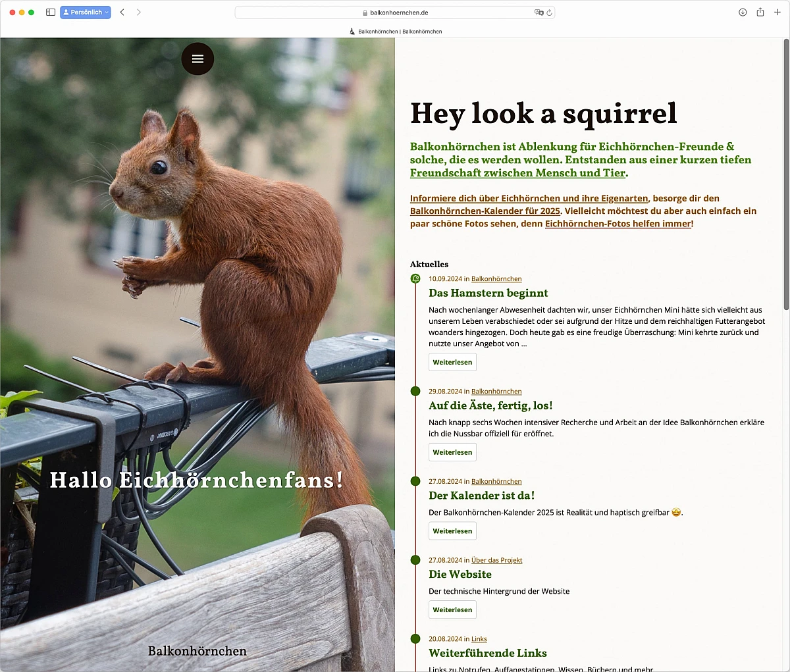Open the Share menu
This screenshot has width=790, height=672.
[760, 13]
